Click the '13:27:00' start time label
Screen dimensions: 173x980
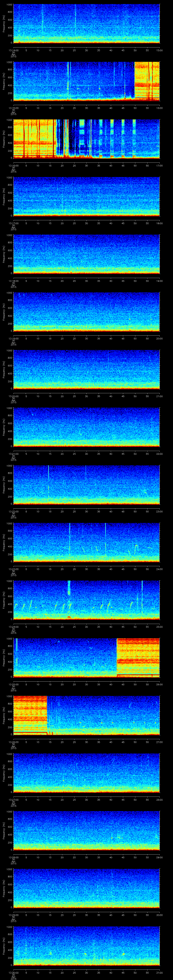13,799
